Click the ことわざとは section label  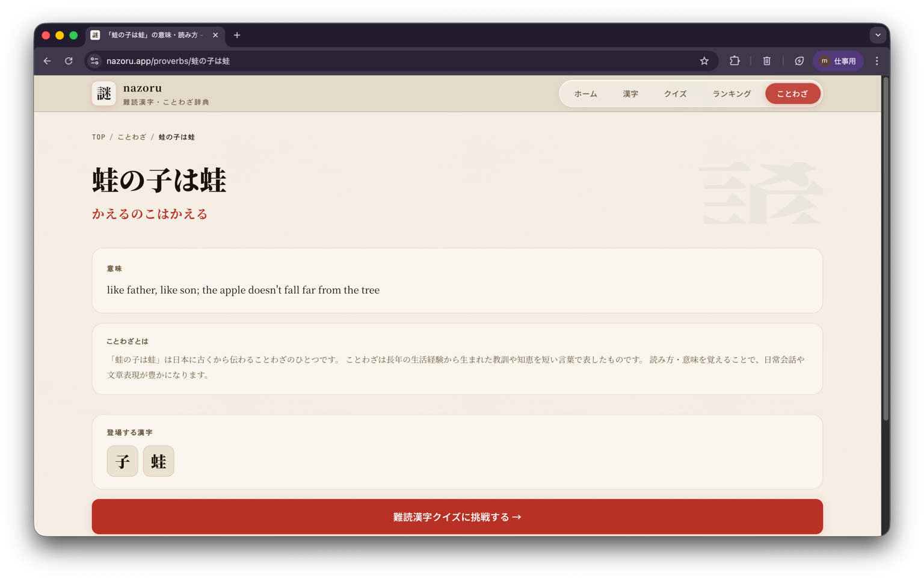tap(128, 341)
